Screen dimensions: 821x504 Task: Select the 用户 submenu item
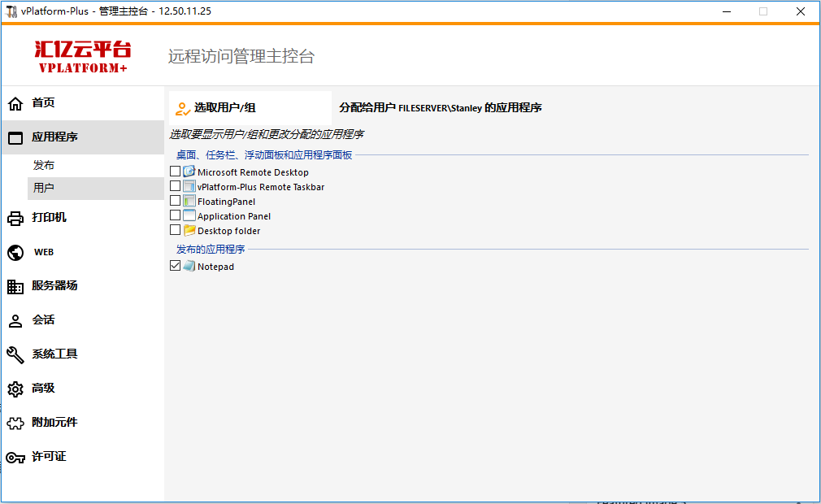tap(44, 188)
